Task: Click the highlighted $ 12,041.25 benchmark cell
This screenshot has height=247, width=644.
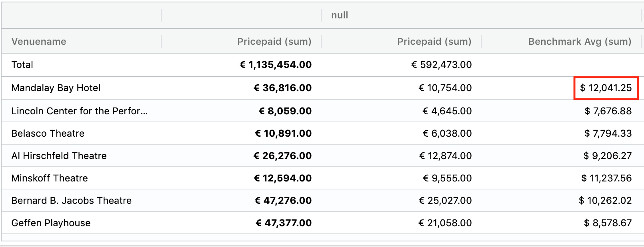Action: click(x=606, y=88)
